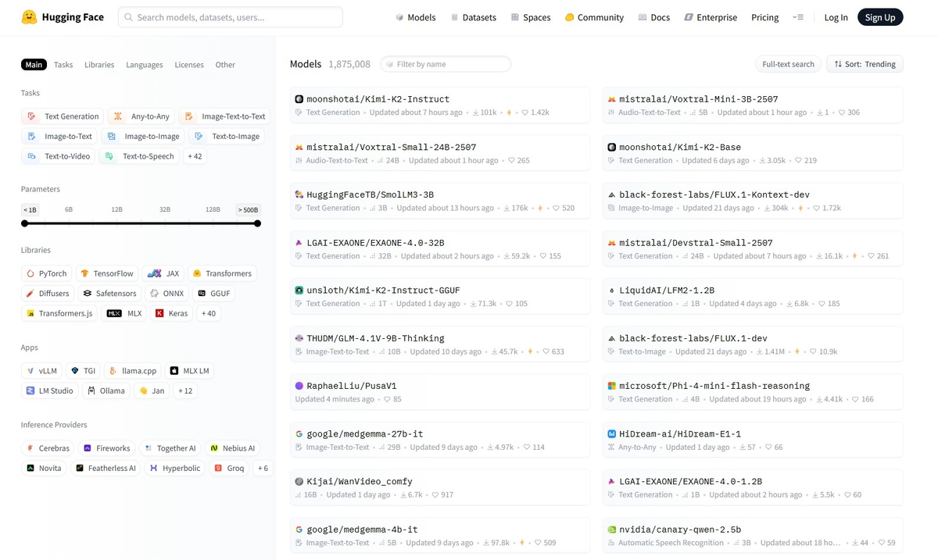Screen dimensions: 938x560
Task: Focus the Filter by name field
Action: (x=446, y=64)
